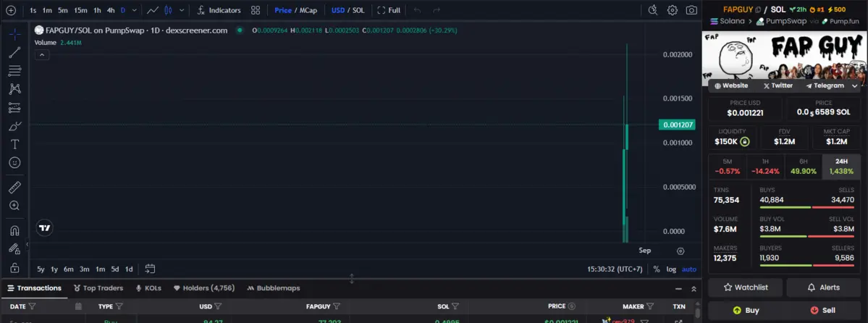Open the chart type dropdown arrow
Screen dimensions: 868x323
point(181,10)
